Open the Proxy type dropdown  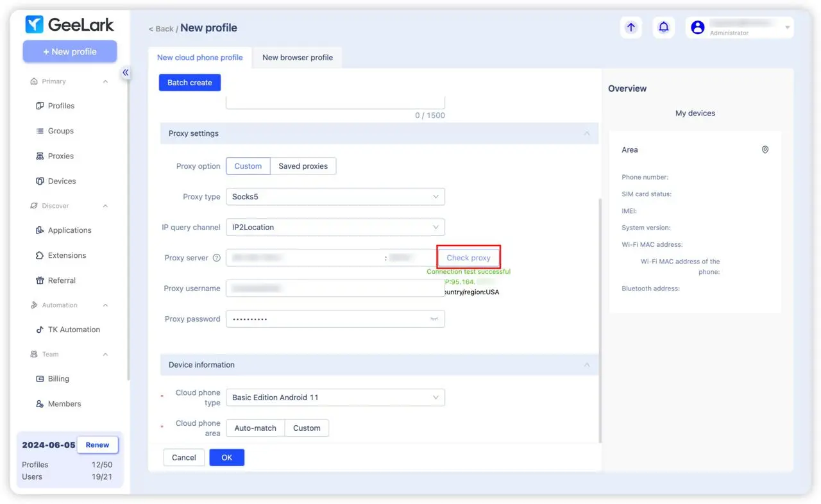335,197
